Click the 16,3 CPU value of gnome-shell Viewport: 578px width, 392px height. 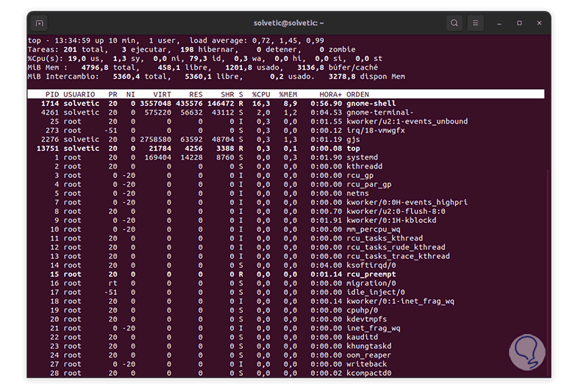(x=261, y=104)
